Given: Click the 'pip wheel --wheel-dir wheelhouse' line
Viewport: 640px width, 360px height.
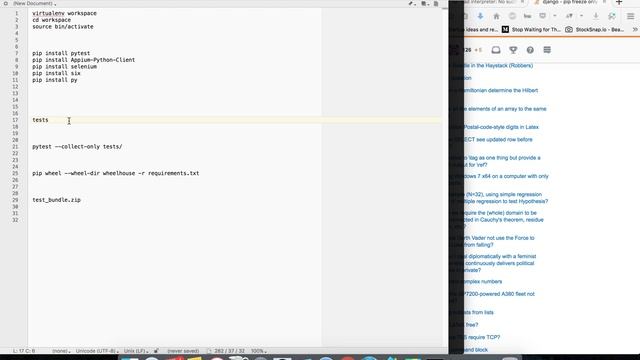Looking at the screenshot, I should coord(116,173).
